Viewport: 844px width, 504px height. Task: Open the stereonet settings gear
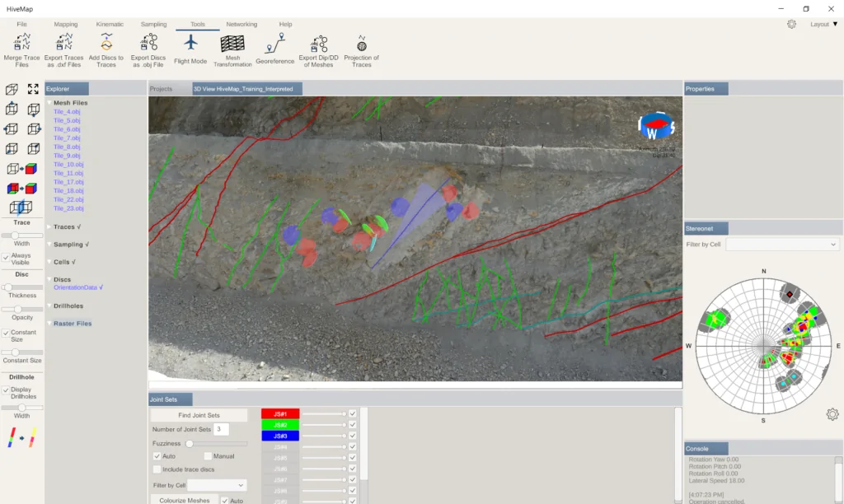[832, 414]
